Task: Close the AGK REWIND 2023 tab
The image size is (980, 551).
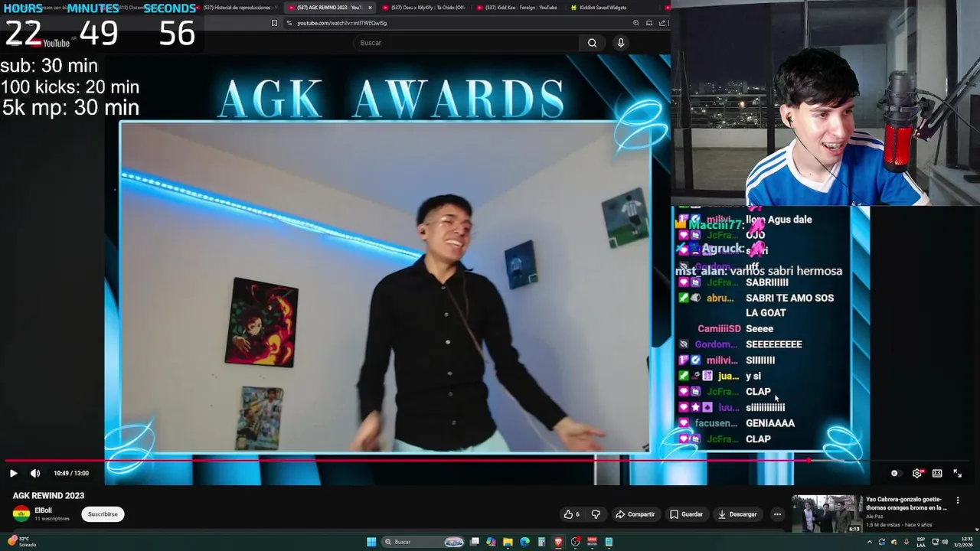Action: [370, 8]
